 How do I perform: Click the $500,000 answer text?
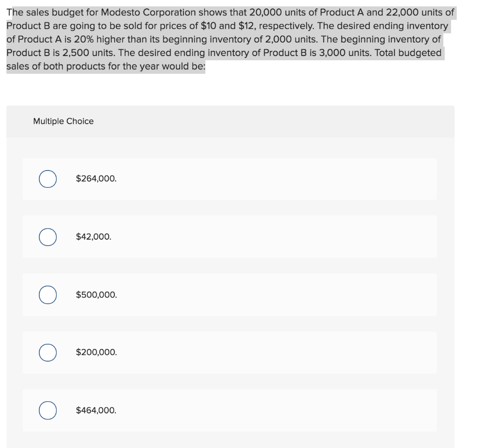pyautogui.click(x=95, y=294)
